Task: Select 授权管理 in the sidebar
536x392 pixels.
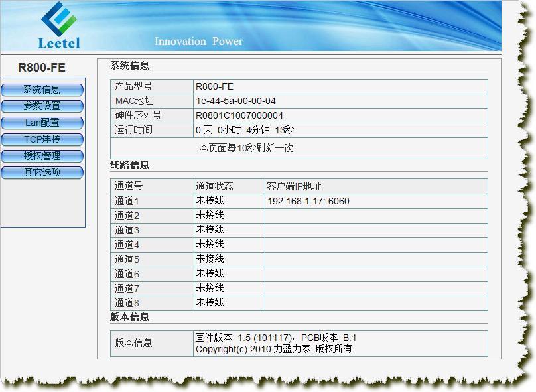Action: tap(42, 156)
